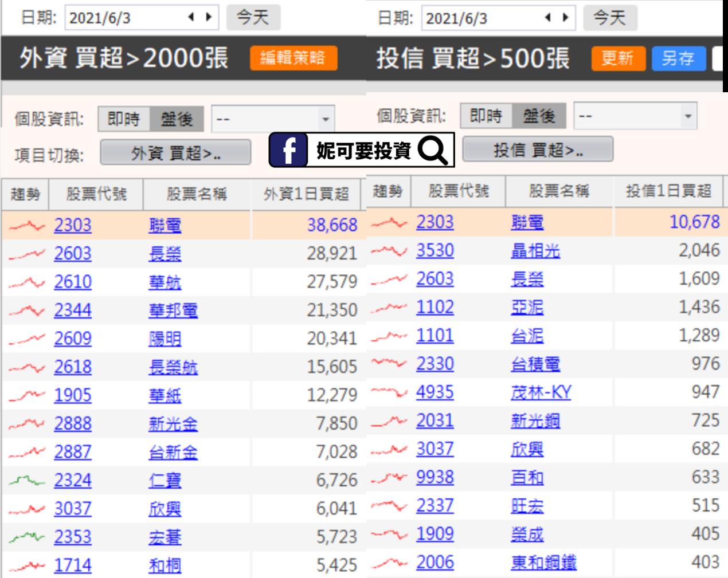Open the 個股資訊 dropdown in 外資 panel

pos(273,119)
